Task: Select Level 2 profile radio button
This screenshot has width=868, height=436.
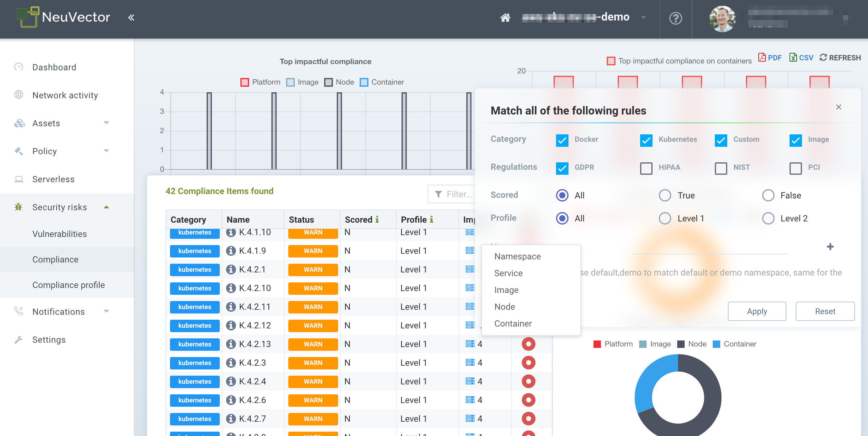Action: tap(768, 219)
